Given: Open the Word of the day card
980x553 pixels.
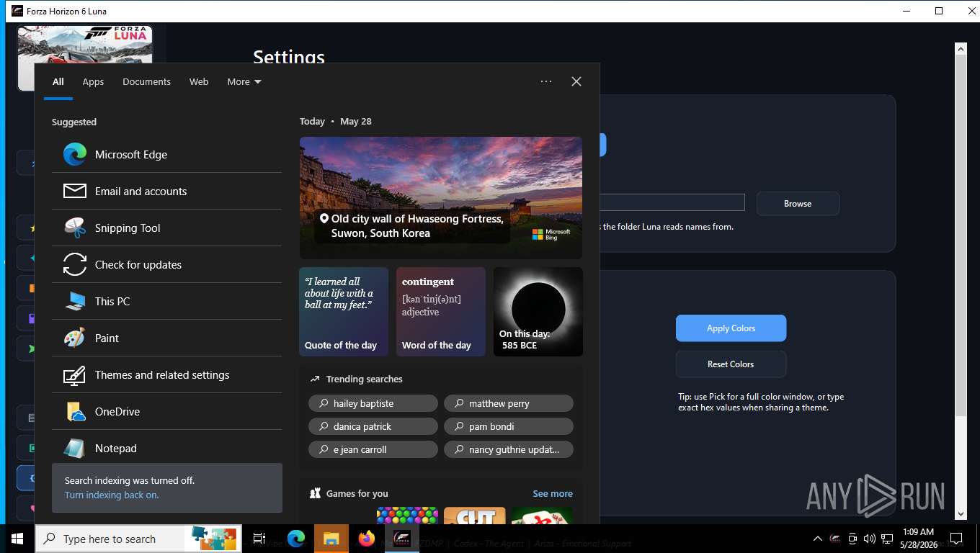Looking at the screenshot, I should 441,312.
